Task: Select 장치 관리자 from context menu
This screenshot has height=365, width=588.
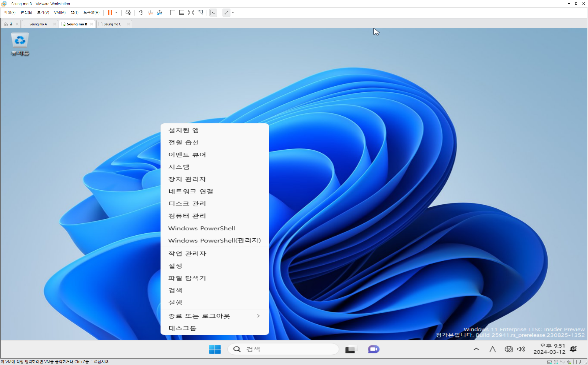Action: pos(187,179)
